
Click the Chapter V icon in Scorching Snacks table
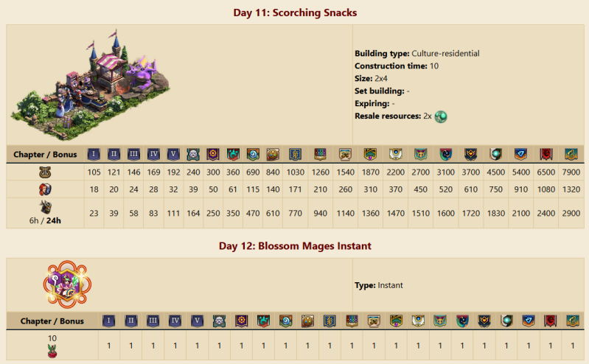[173, 155]
